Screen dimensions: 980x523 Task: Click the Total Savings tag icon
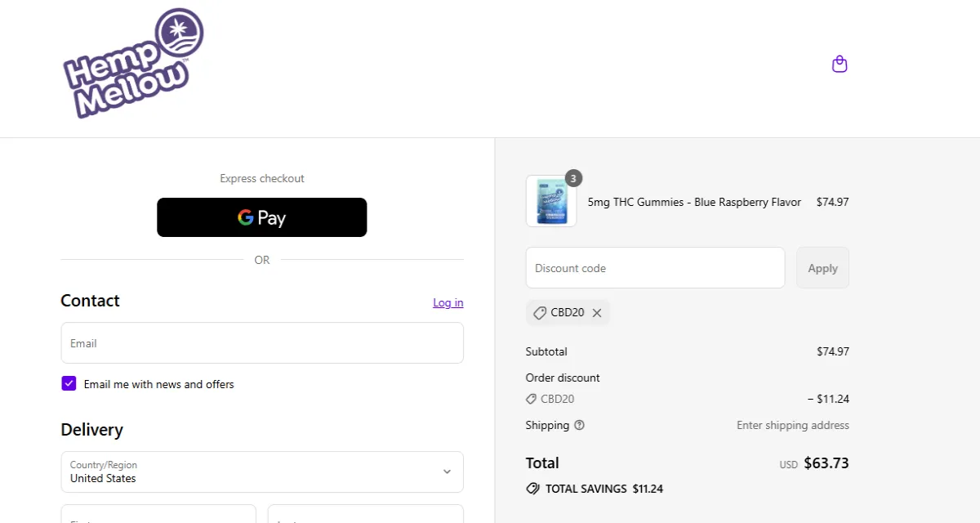coord(533,489)
